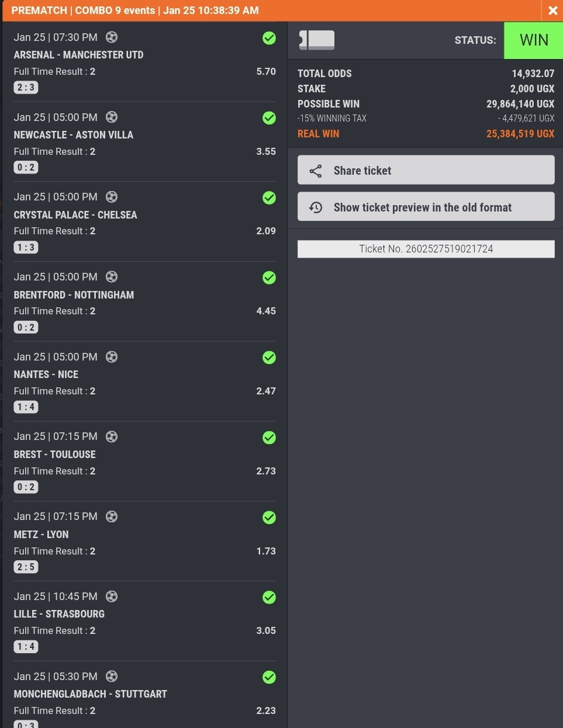Viewport: 563px width, 728px height.
Task: Select the green WIN status tab
Action: tap(534, 40)
